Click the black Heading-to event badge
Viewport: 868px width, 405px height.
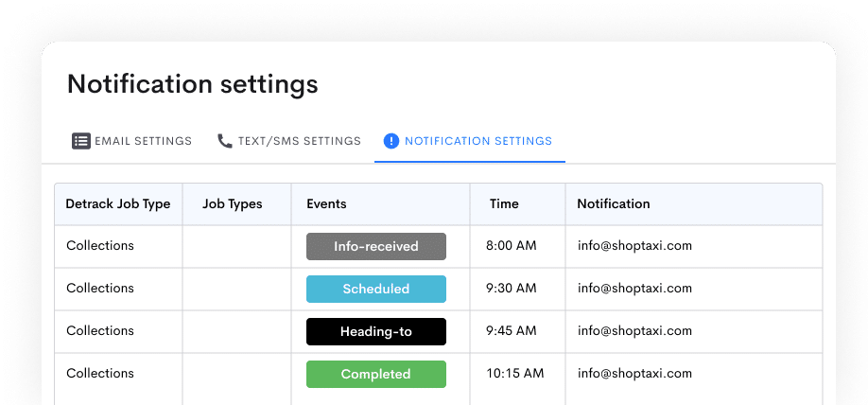tap(376, 331)
